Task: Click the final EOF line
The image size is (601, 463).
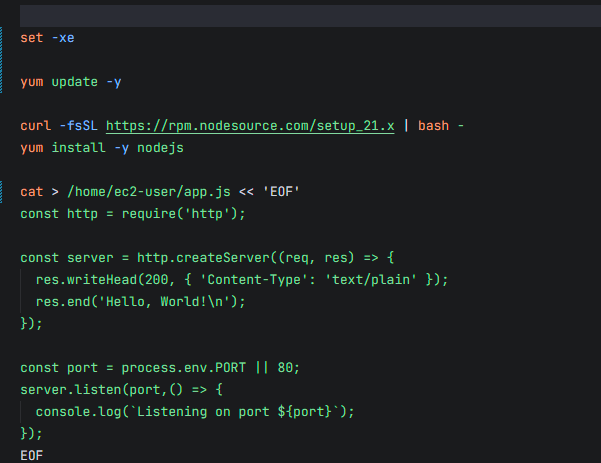Action: (32, 455)
